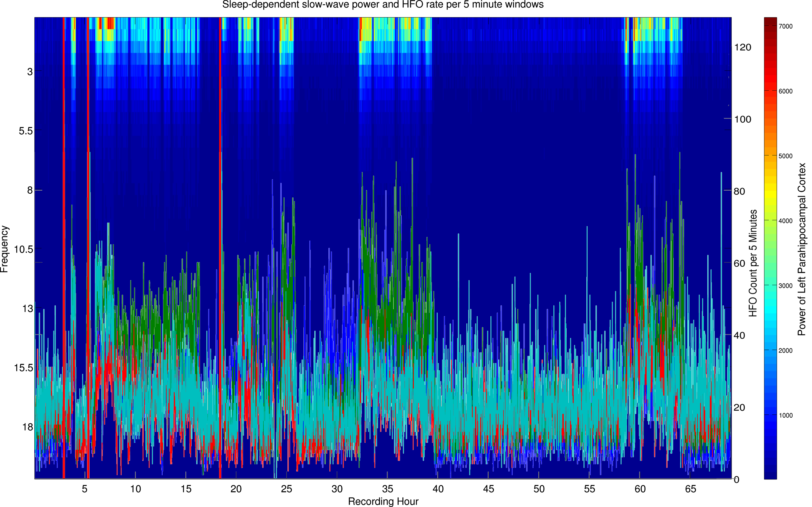Click the 10.5 frequency tick label
This screenshot has height=507, width=812.
coord(23,249)
